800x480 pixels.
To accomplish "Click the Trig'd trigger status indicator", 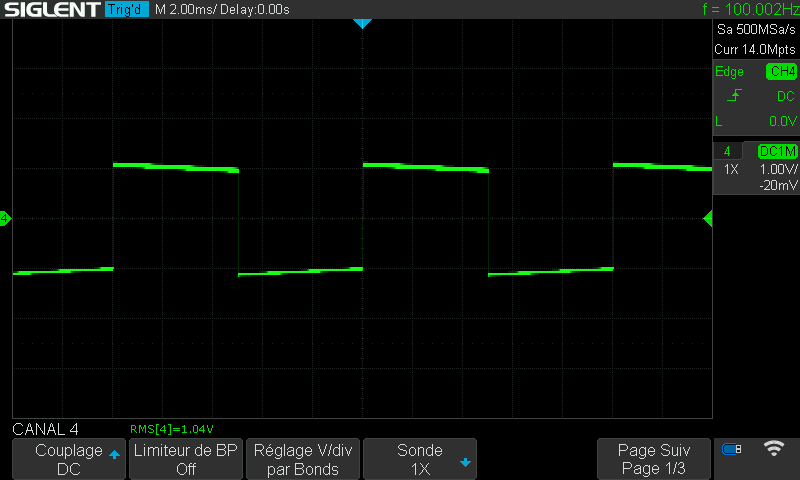I will pyautogui.click(x=127, y=10).
